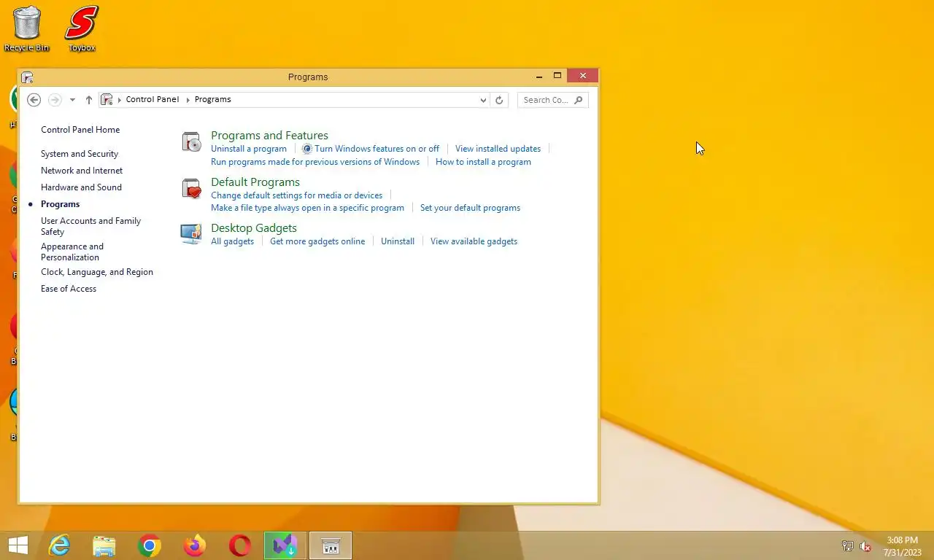The height and width of the screenshot is (560, 934).
Task: Go up one level with Up arrow
Action: point(89,100)
